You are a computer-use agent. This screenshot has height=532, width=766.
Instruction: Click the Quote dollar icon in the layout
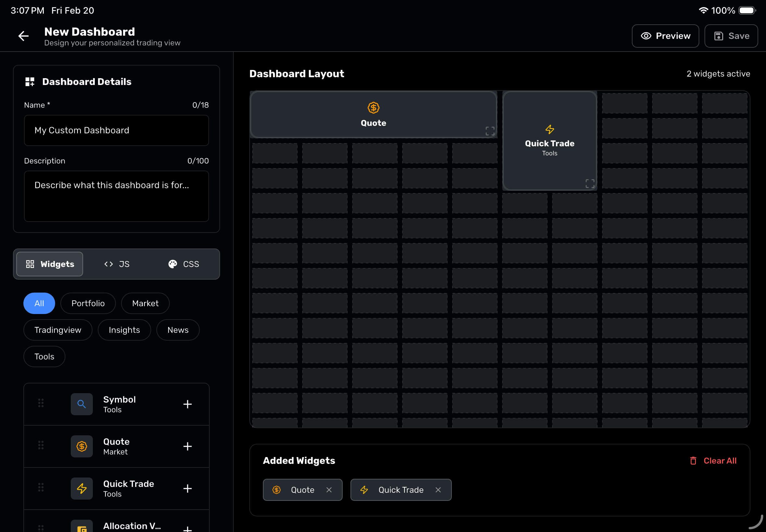[x=373, y=108]
